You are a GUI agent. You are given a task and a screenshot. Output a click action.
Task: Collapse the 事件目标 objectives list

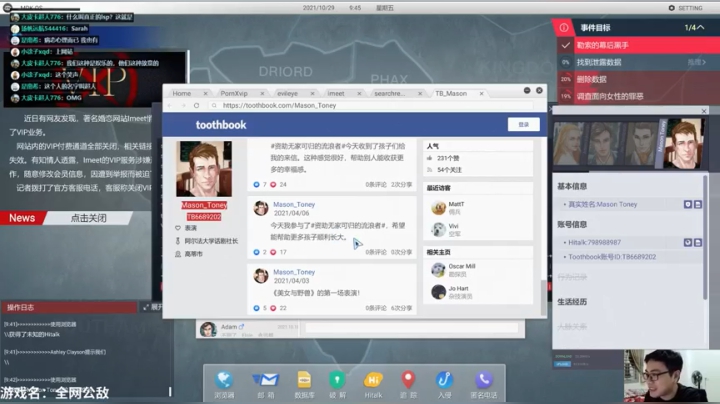click(701, 28)
